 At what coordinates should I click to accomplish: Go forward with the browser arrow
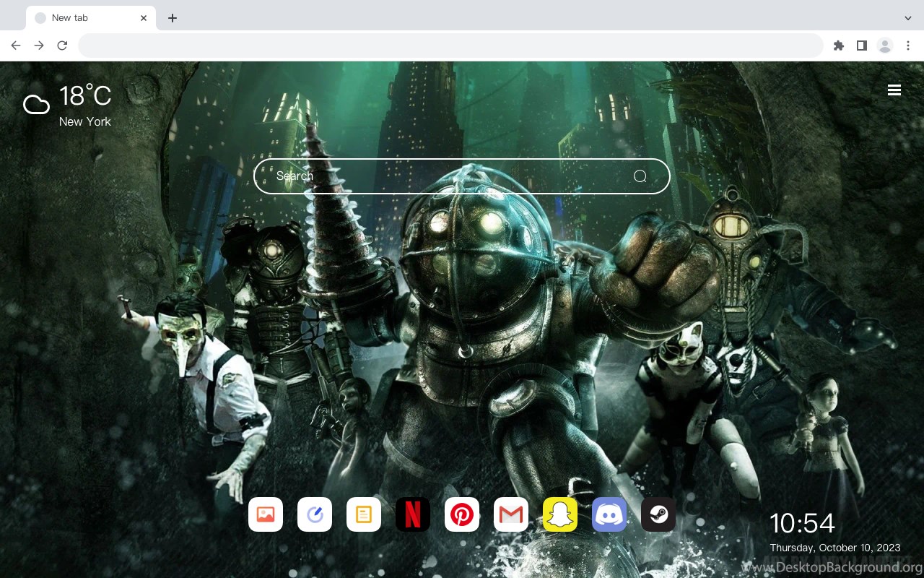(39, 46)
